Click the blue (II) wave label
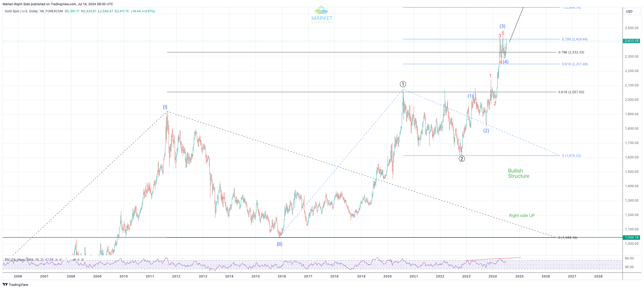644x289 pixels. [279, 244]
